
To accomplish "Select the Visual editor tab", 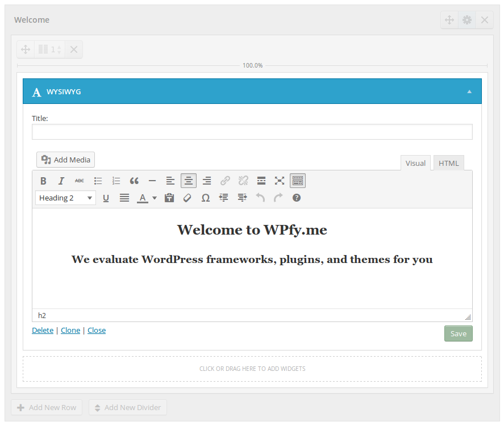I will [415, 163].
